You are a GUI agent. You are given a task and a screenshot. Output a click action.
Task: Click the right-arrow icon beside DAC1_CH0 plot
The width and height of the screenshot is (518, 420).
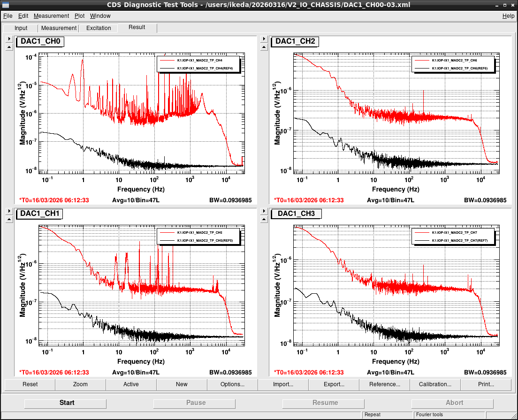(9, 39)
